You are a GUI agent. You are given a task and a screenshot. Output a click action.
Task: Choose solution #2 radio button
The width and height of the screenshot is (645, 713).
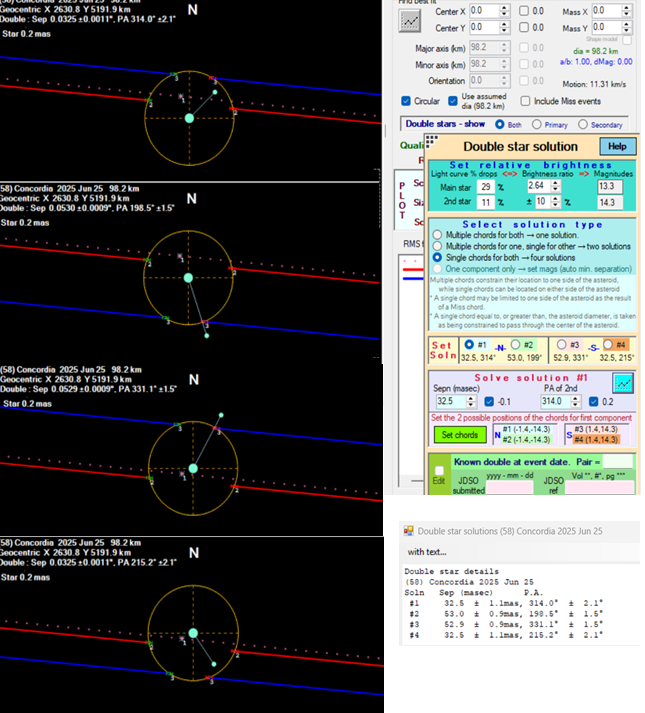point(515,345)
